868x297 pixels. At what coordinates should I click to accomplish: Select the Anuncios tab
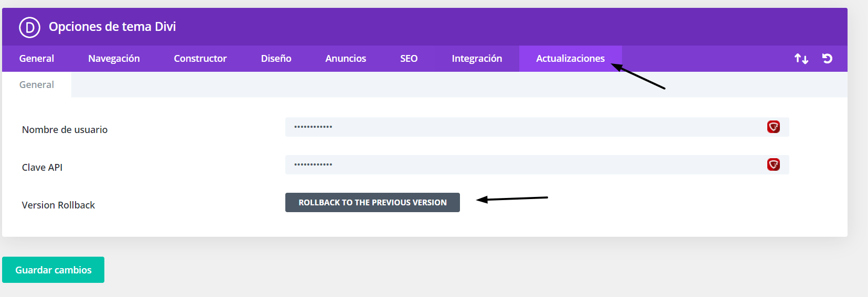click(346, 59)
